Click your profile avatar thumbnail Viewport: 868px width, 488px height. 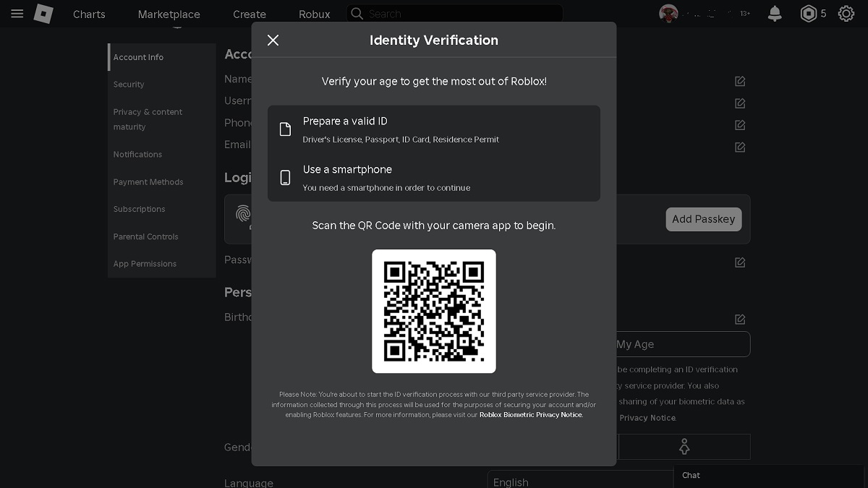click(667, 13)
